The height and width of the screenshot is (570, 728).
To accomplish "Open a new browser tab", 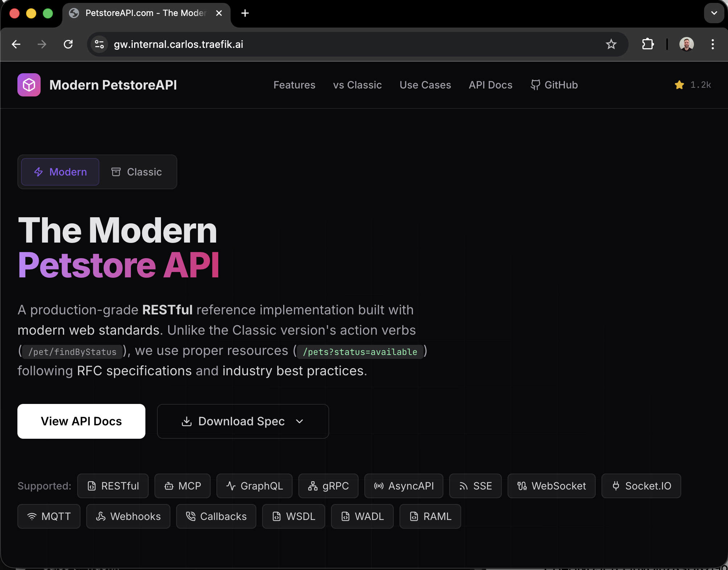I will coord(245,13).
